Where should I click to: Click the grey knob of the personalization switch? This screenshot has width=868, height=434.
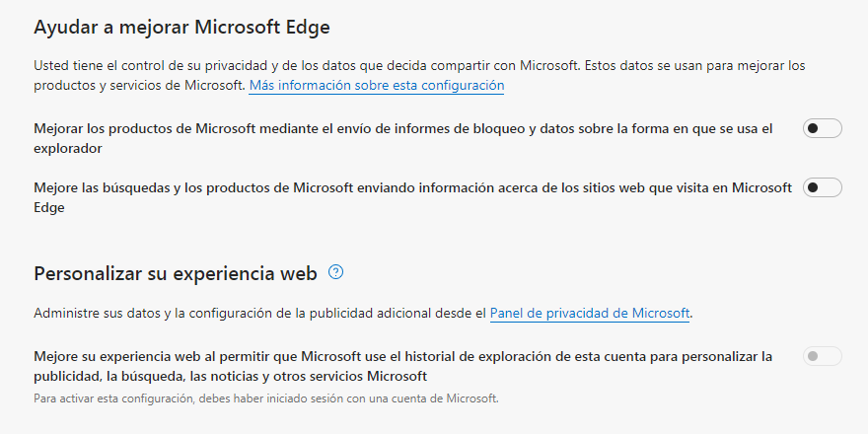tap(813, 356)
